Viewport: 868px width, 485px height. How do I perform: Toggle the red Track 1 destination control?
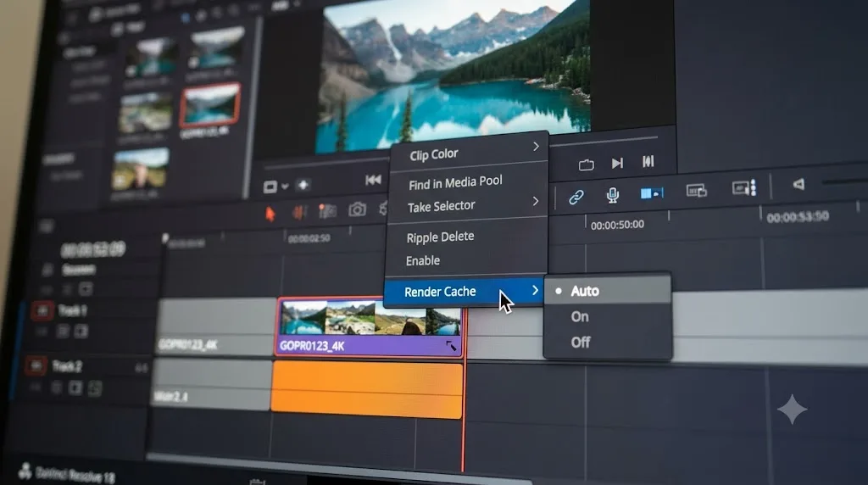(42, 311)
